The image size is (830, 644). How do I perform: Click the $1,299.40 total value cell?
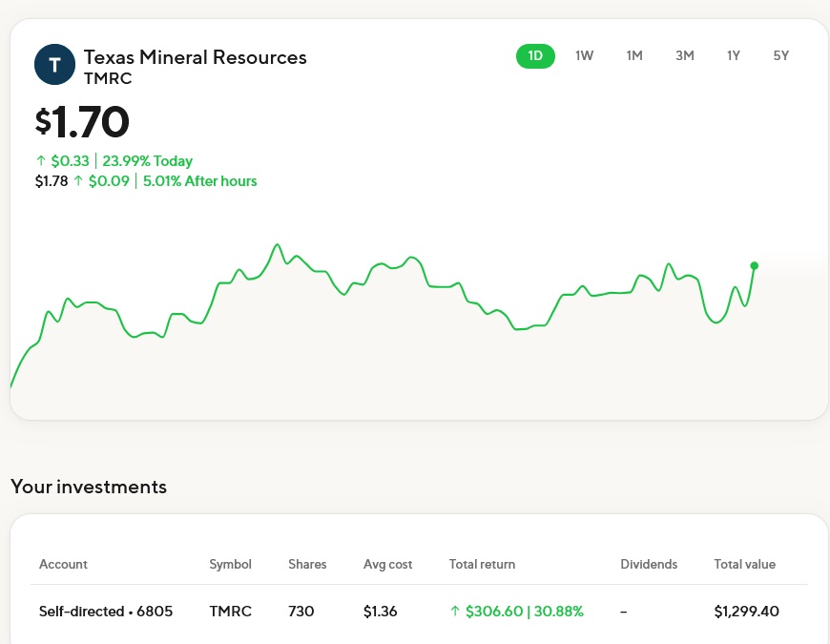click(746, 611)
